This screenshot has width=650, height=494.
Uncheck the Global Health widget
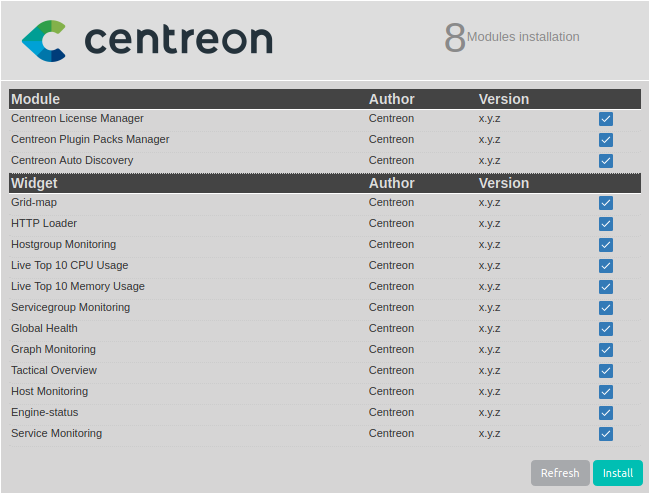click(x=606, y=329)
